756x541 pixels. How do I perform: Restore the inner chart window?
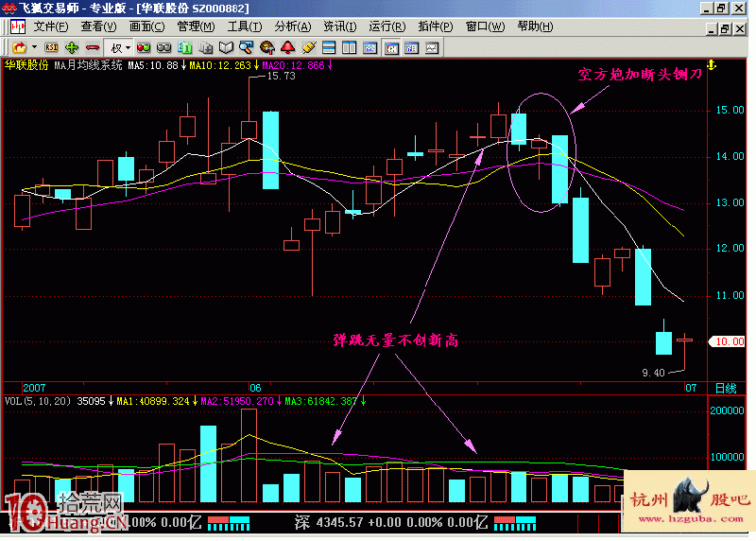(x=725, y=29)
